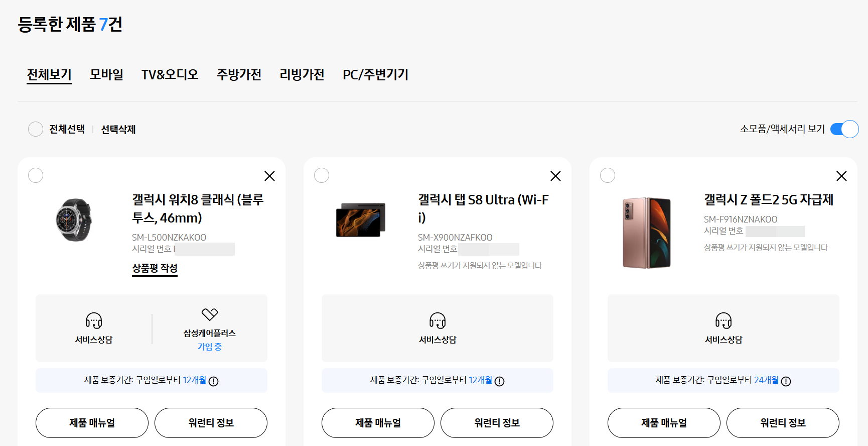Select the Galaxy Tab S8 Ultra card checkbox
Image resolution: width=868 pixels, height=446 pixels.
pos(322,175)
